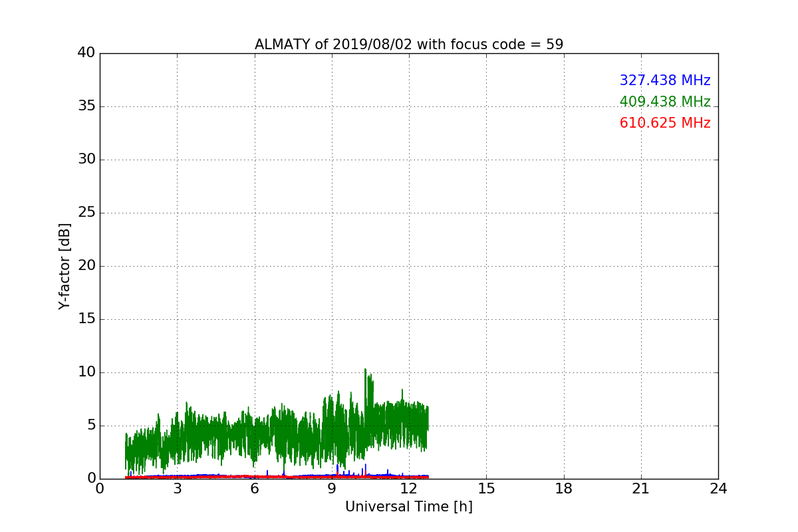Click the green trace's highest spike above 10 dB

coord(365,370)
